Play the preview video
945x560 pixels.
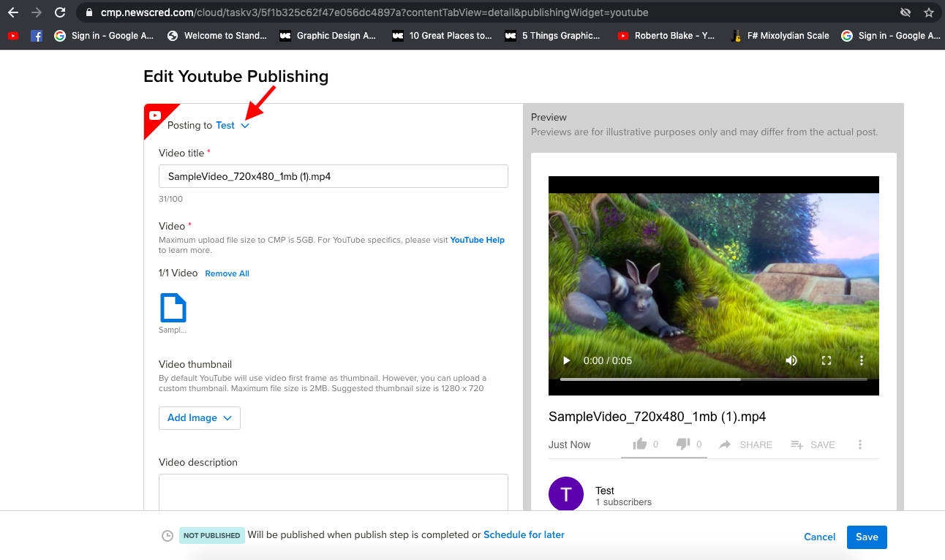pyautogui.click(x=565, y=360)
